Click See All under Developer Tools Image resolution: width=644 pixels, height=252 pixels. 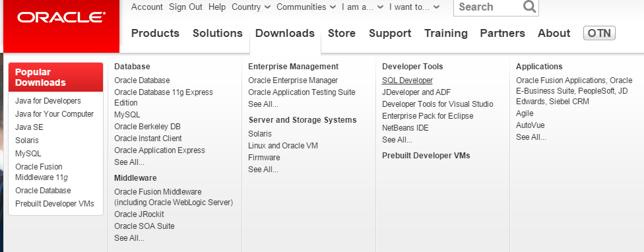pos(397,140)
